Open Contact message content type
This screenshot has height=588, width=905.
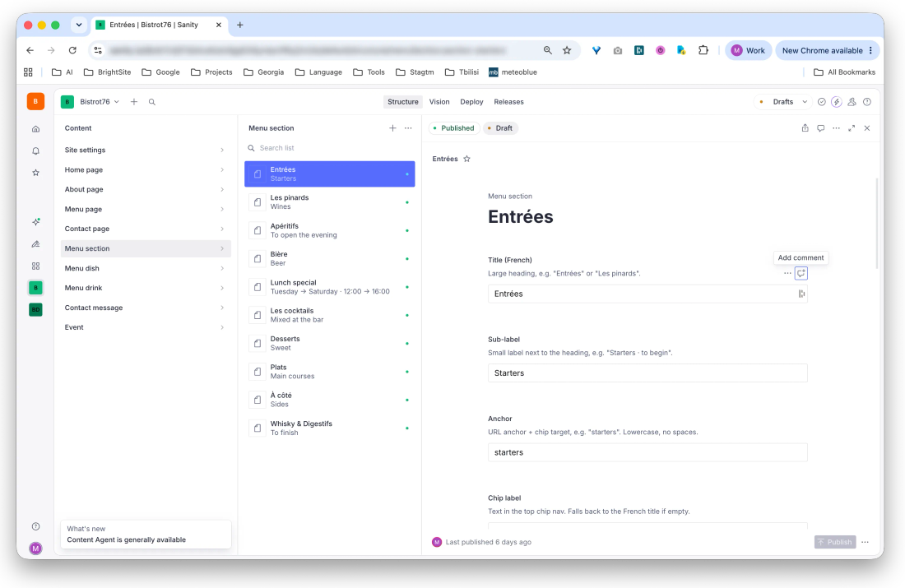click(x=146, y=308)
